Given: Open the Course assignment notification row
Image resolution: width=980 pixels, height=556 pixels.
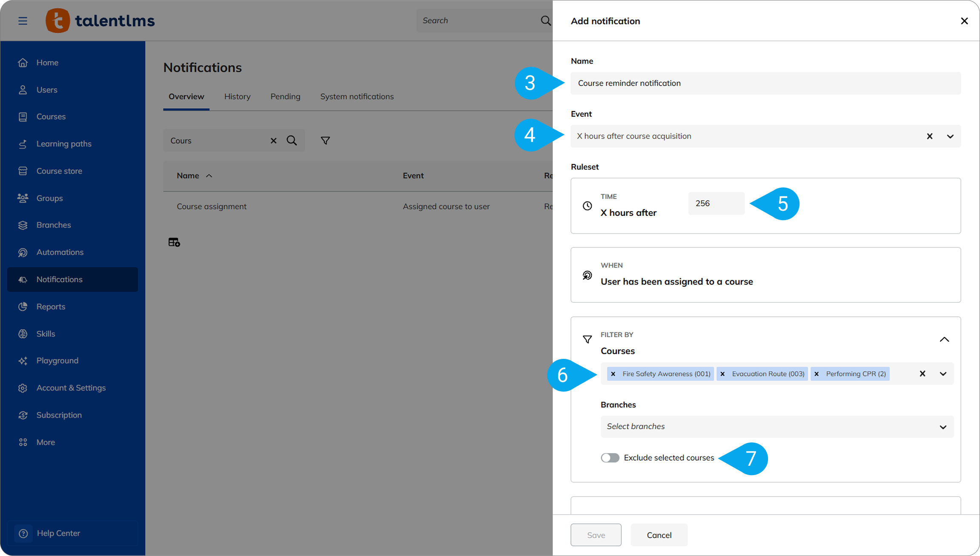Looking at the screenshot, I should pos(358,206).
